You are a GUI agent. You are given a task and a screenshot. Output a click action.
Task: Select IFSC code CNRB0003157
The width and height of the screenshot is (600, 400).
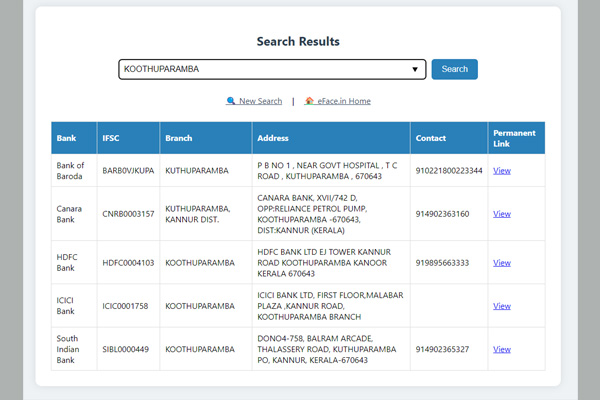point(128,214)
